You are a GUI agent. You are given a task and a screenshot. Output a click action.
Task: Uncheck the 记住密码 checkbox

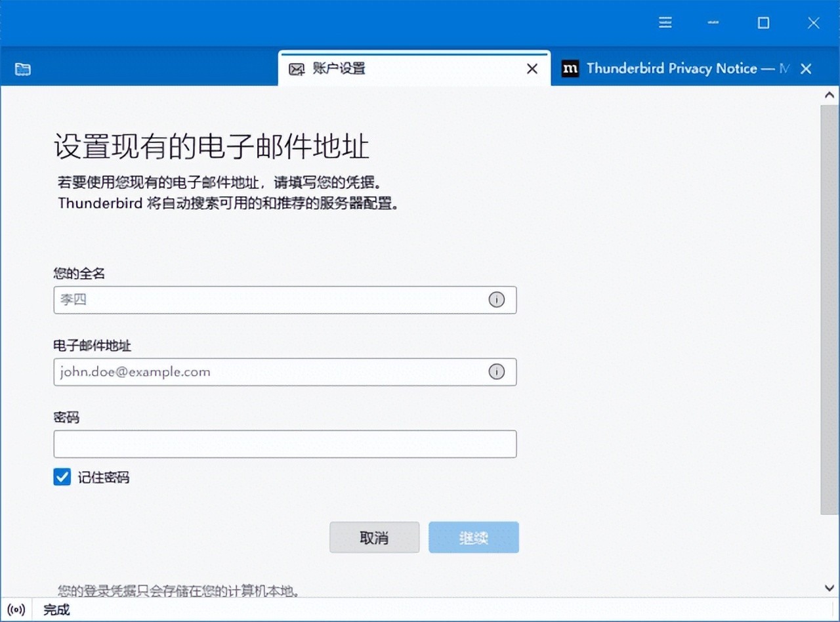[x=62, y=477]
